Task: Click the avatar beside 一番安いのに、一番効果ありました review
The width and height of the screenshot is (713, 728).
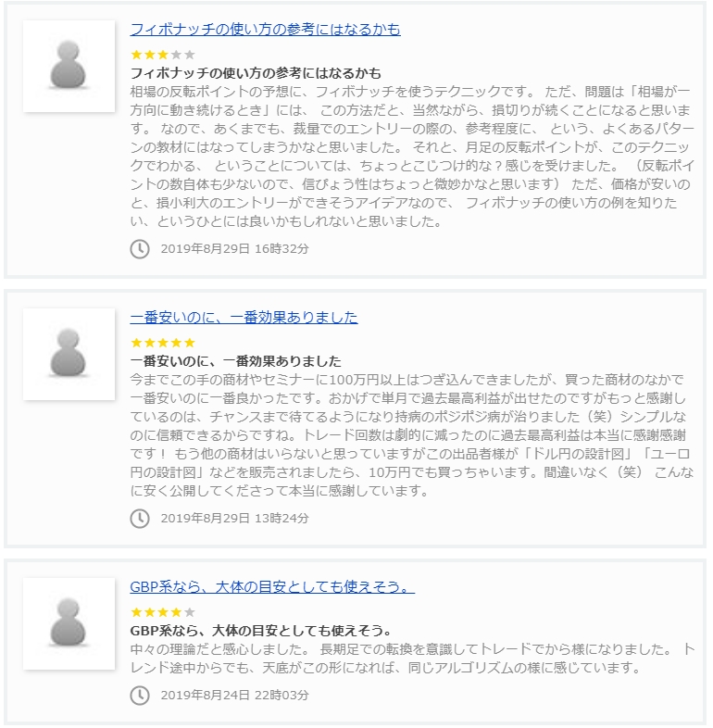Action: coord(69,354)
